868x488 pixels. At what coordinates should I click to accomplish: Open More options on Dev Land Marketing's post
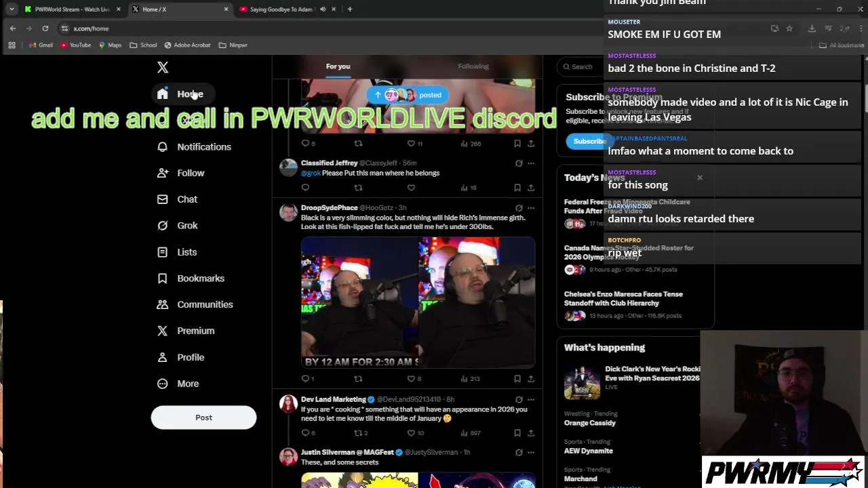(531, 400)
